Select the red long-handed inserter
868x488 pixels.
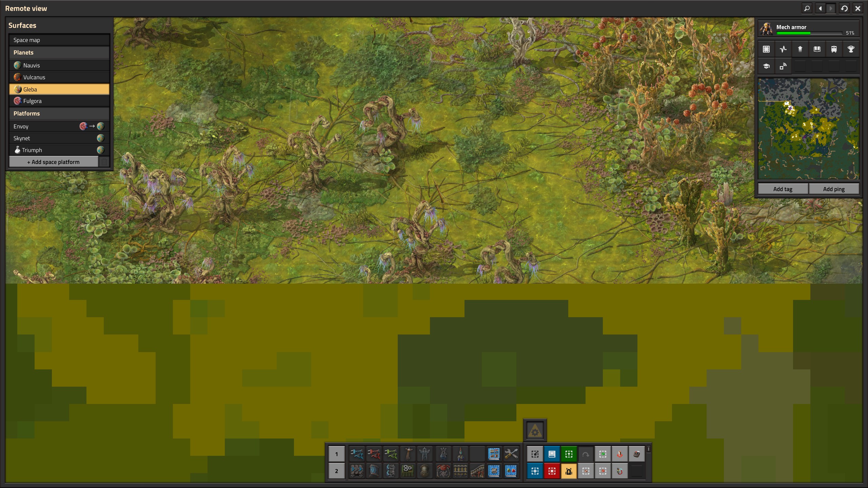point(374,454)
